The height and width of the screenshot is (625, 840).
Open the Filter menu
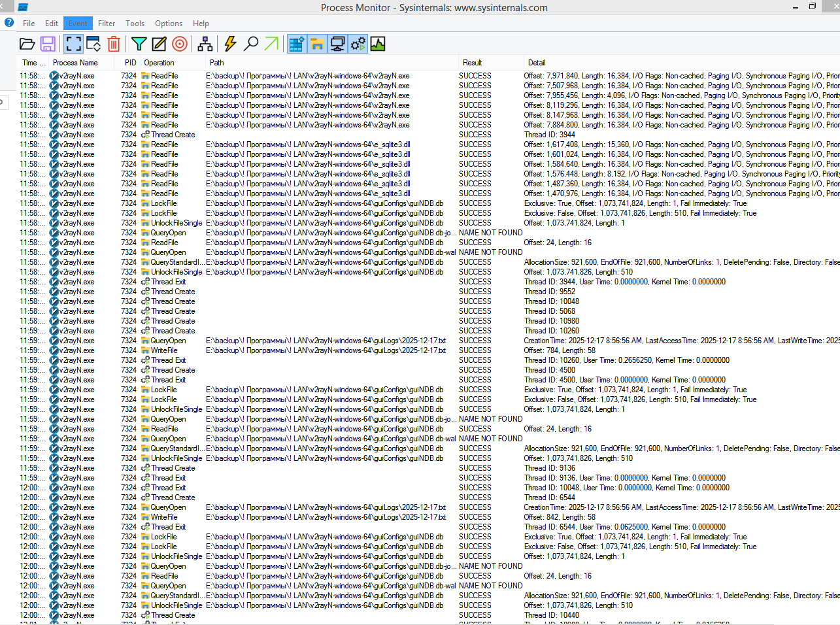107,23
